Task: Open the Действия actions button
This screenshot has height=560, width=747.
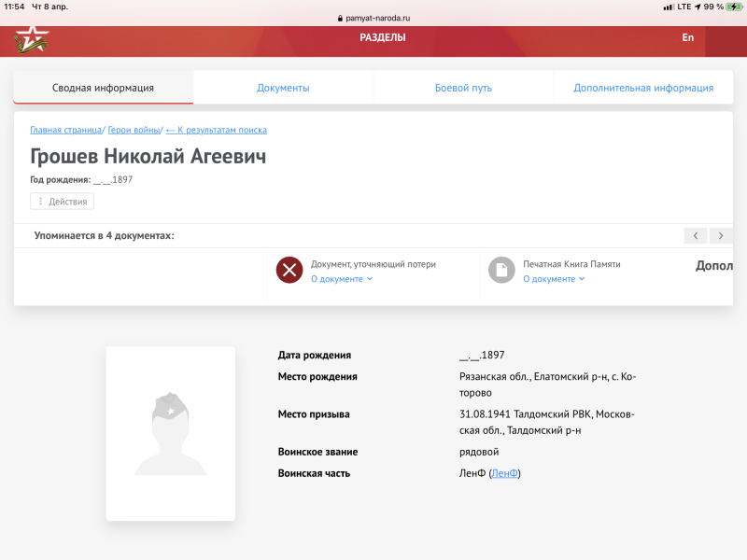Action: [62, 202]
